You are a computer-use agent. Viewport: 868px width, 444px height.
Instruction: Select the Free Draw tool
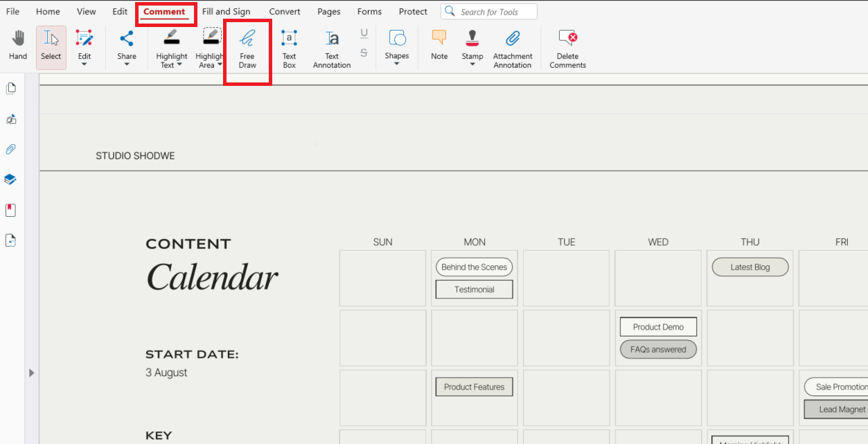(247, 47)
